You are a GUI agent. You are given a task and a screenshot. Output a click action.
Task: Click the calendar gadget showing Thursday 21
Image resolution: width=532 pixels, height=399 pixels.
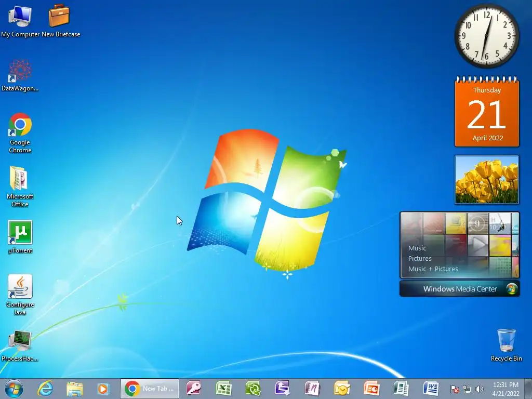[x=487, y=112]
